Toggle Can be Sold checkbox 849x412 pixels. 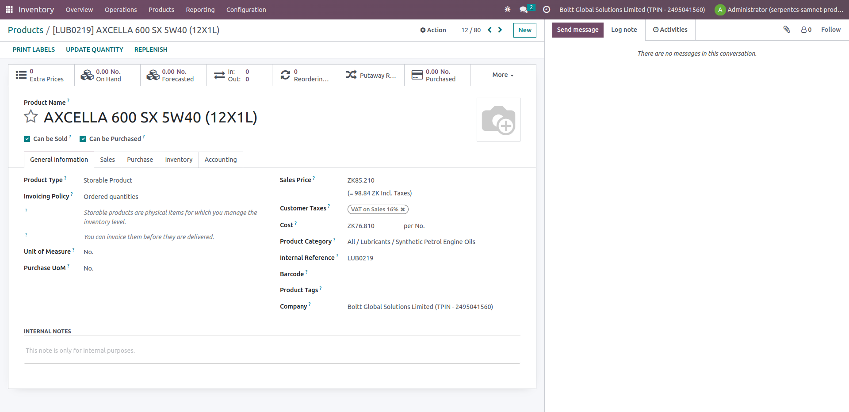(x=27, y=139)
